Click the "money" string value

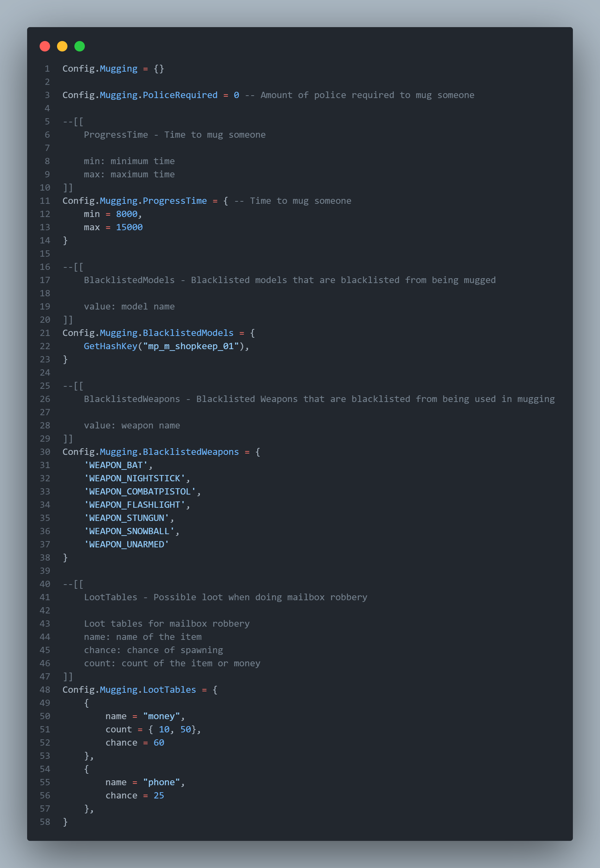(162, 716)
